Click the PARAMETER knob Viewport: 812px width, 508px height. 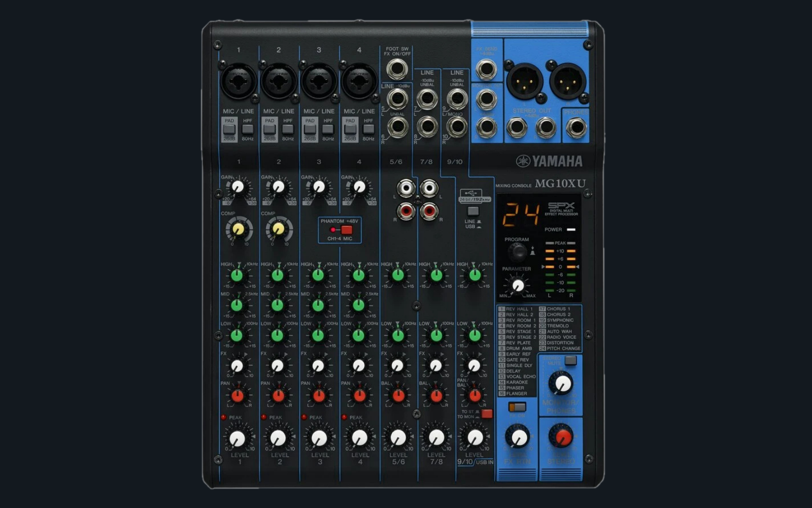pos(518,285)
